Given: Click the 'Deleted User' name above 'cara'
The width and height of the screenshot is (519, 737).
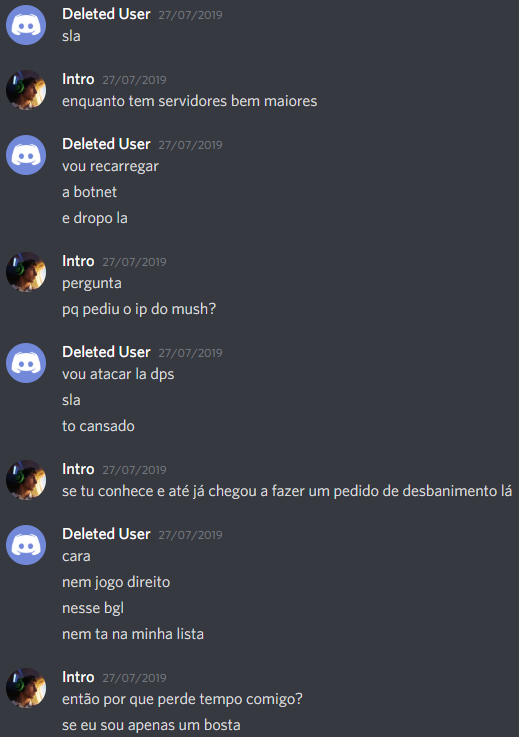Looking at the screenshot, I should [106, 534].
